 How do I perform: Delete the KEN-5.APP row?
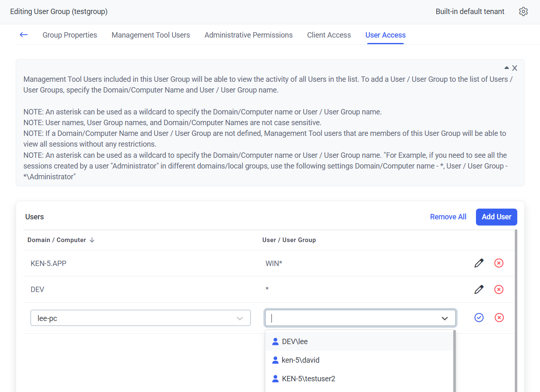point(499,263)
